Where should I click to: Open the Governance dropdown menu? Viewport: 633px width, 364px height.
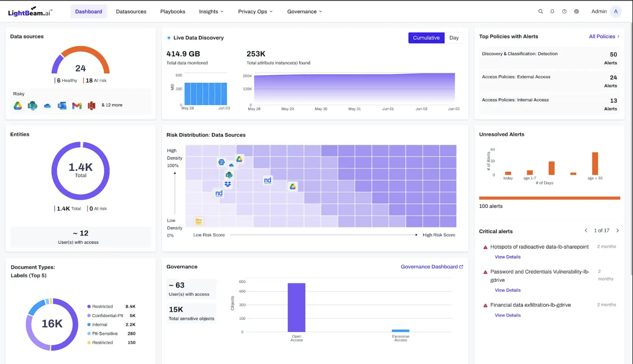(304, 11)
